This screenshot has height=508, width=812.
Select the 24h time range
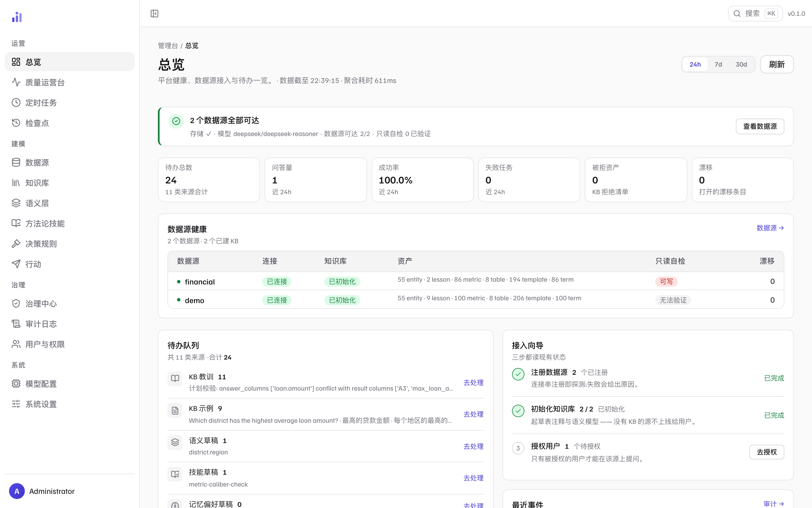point(695,64)
